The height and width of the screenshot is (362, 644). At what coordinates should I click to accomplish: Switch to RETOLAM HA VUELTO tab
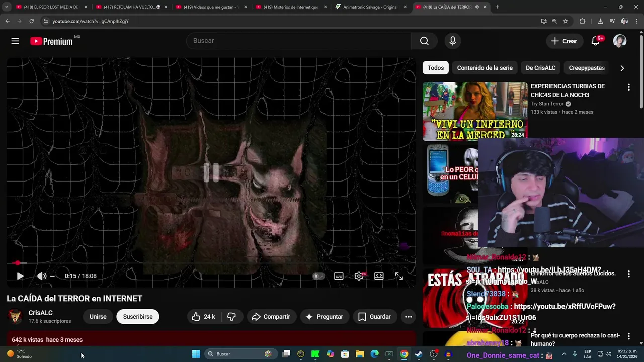click(x=132, y=7)
